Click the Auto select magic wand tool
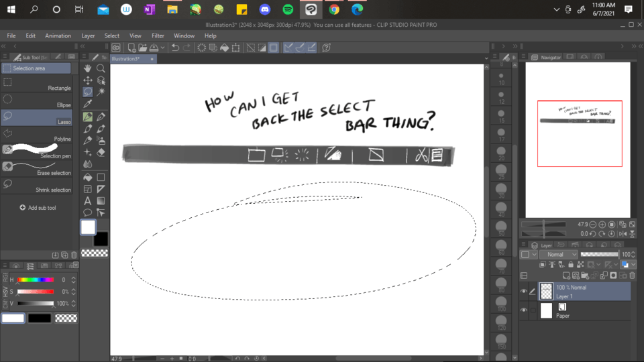Screen dimensions: 644x362 pos(101,92)
